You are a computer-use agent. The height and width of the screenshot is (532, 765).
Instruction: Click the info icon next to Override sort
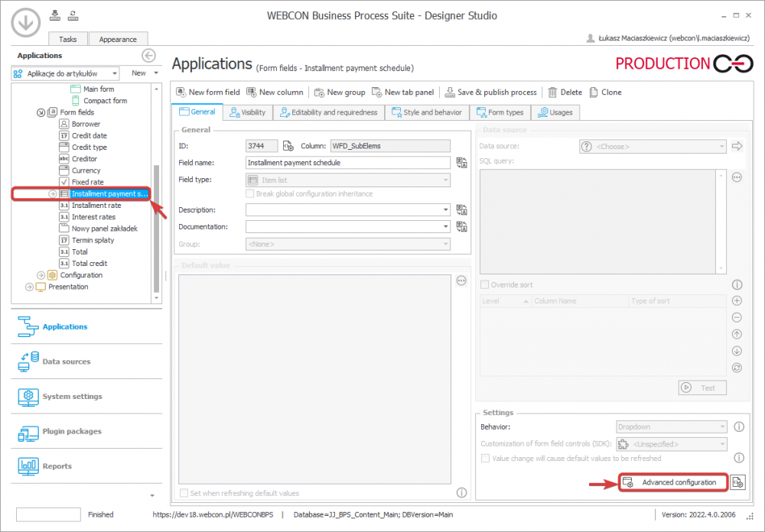[x=737, y=285]
